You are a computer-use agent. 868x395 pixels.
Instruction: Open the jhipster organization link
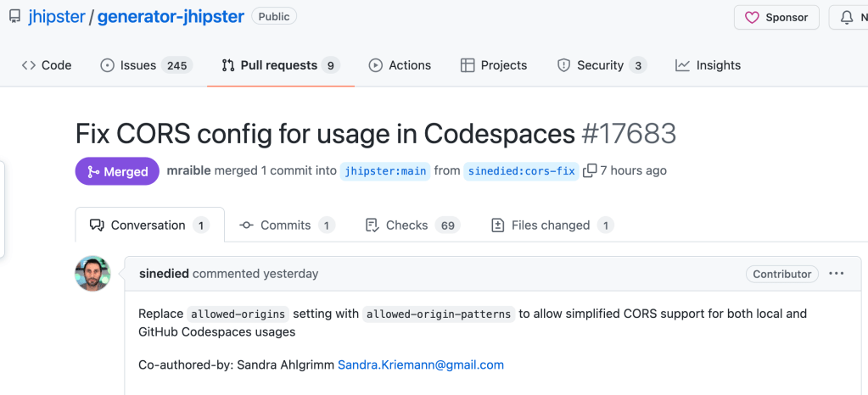click(x=57, y=17)
